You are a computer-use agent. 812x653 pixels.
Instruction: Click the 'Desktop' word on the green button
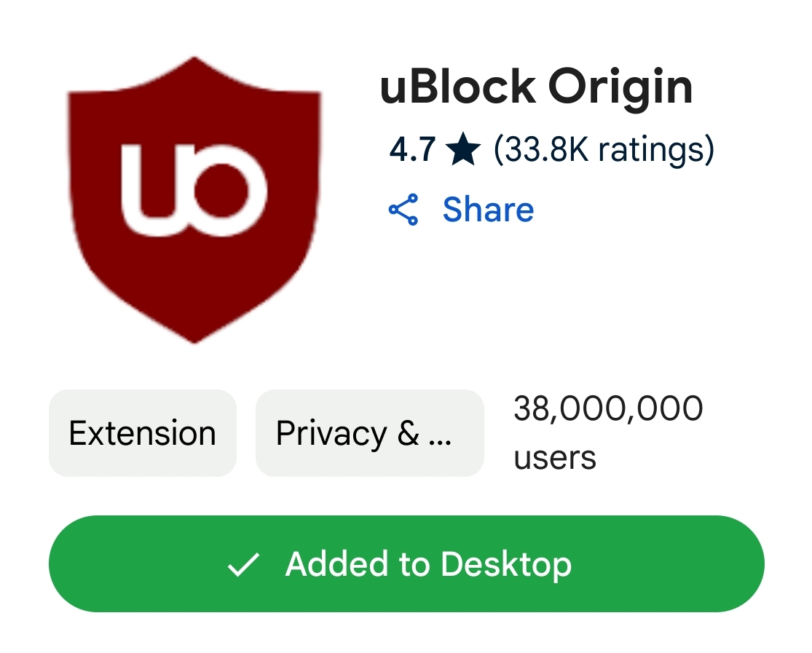click(506, 564)
